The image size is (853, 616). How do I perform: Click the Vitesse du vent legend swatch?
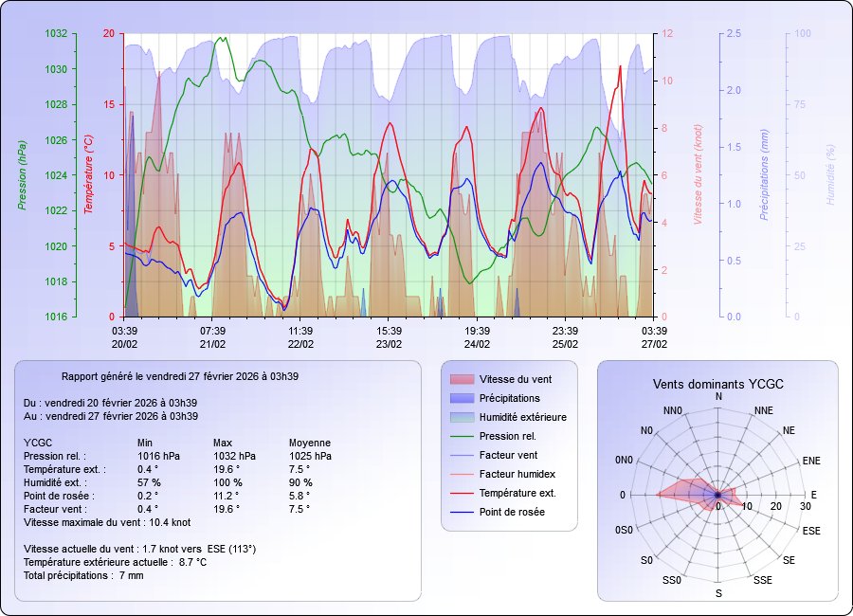[460, 379]
